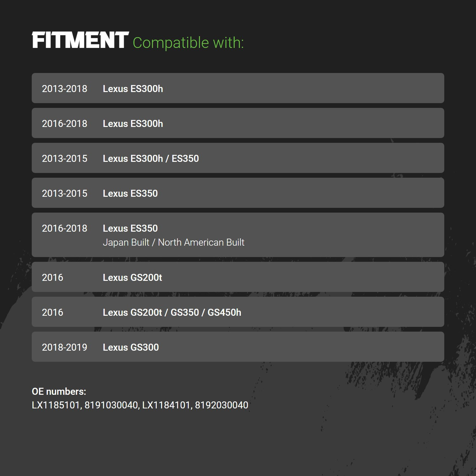The image size is (476, 476).
Task: Click the 2016-2018 Lexus ES350 label
Action: point(130,228)
